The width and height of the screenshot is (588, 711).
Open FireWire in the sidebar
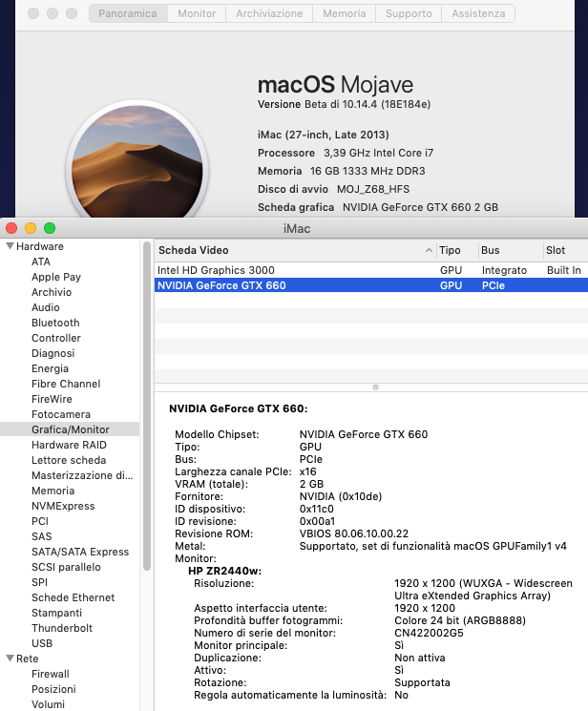pyautogui.click(x=52, y=399)
